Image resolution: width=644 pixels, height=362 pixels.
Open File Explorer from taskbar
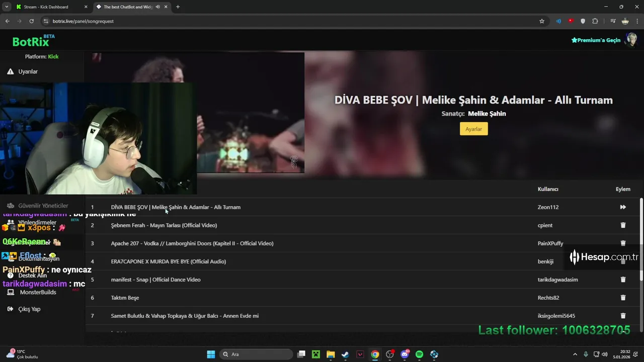pos(331,354)
